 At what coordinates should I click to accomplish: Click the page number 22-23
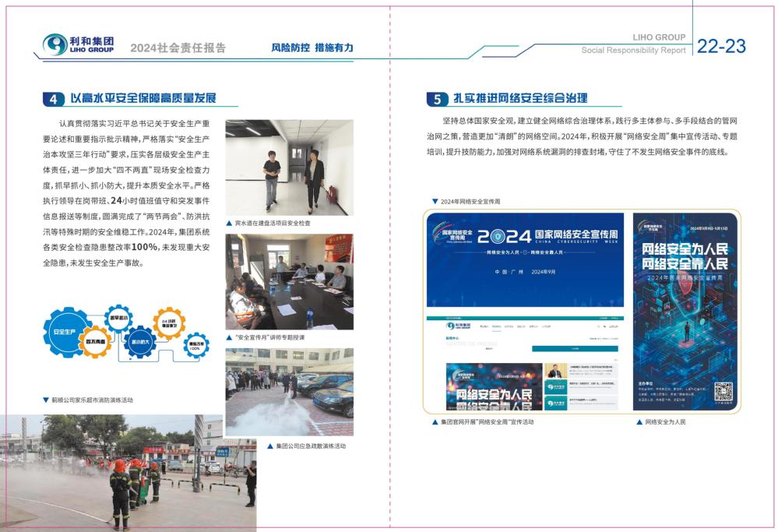pyautogui.click(x=721, y=47)
